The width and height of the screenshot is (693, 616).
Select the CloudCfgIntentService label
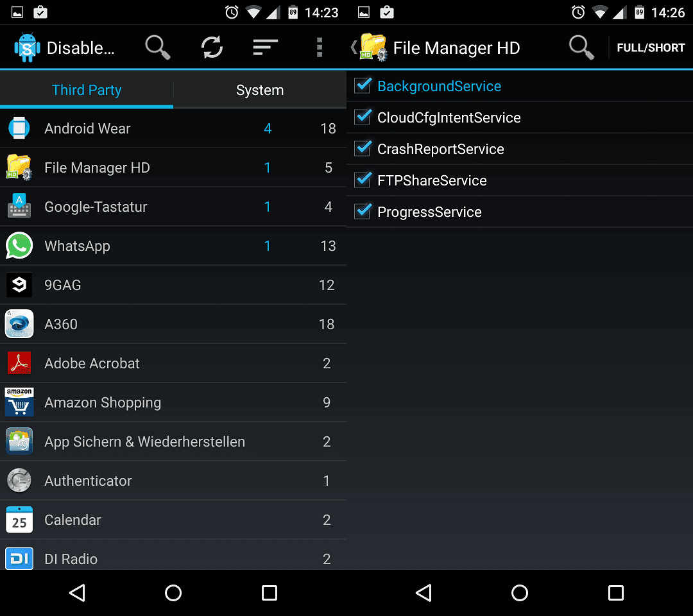449,117
